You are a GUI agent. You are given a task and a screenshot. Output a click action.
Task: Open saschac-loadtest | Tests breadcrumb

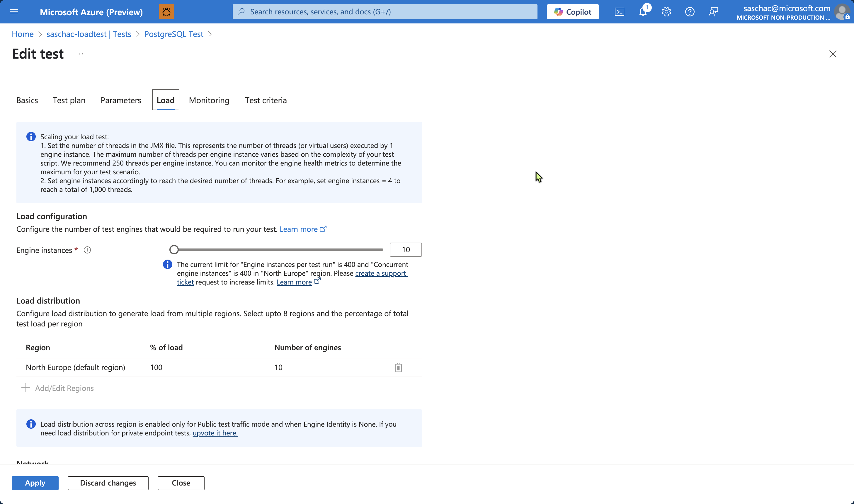(x=89, y=34)
